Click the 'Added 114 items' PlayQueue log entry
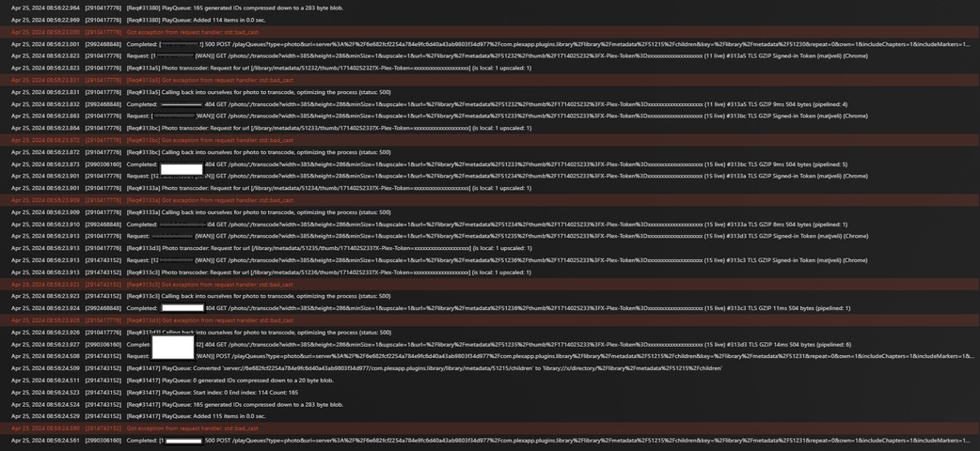The image size is (980, 451). 490,20
